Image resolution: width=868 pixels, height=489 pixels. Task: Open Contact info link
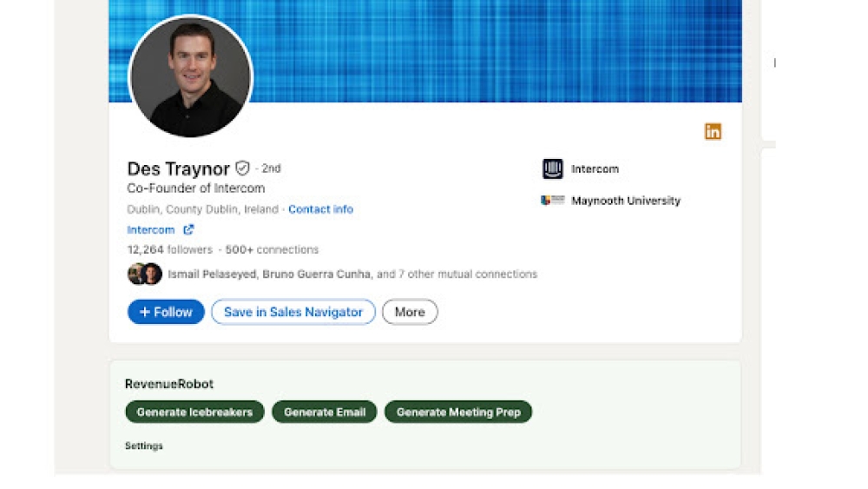320,209
